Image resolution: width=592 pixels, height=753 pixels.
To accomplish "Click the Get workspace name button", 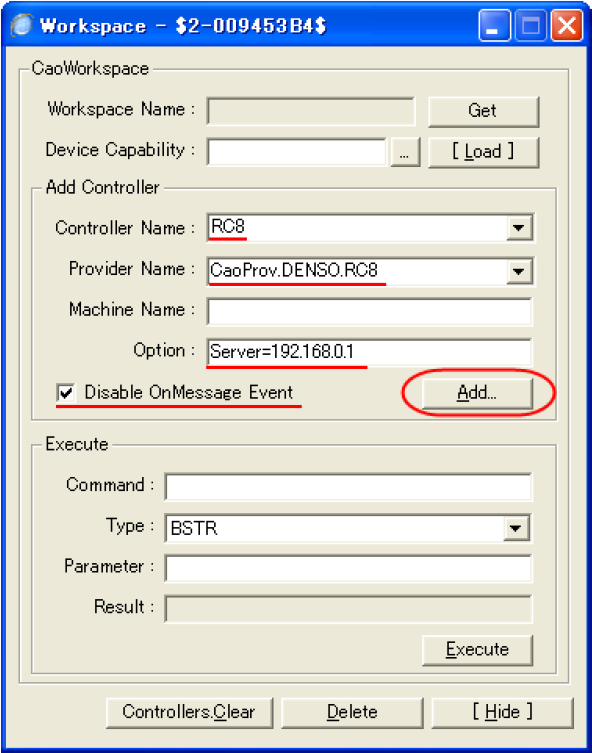I will coord(483,111).
